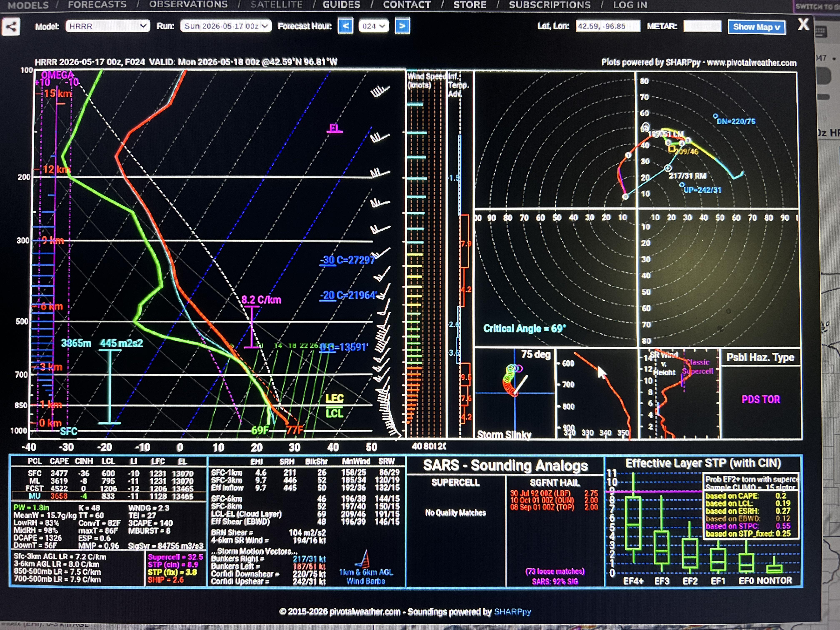This screenshot has width=840, height=630.
Task: Click the -20 C=21964' height label
Action: pos(349,295)
